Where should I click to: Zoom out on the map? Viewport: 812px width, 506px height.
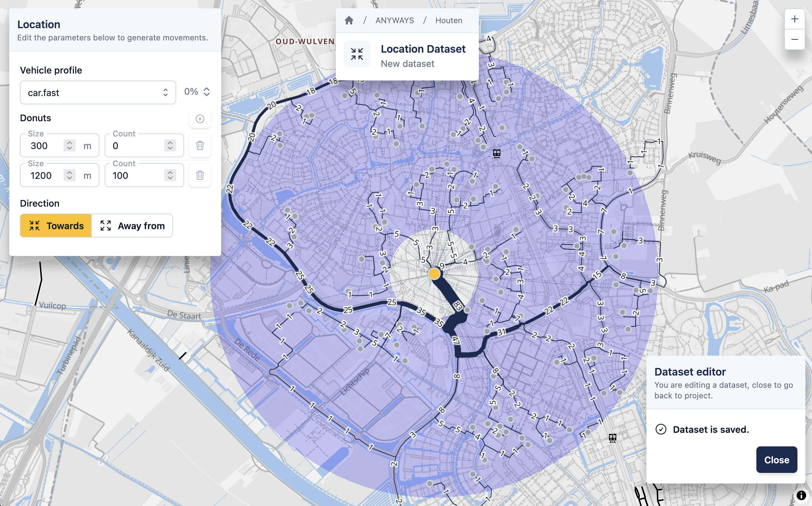794,39
